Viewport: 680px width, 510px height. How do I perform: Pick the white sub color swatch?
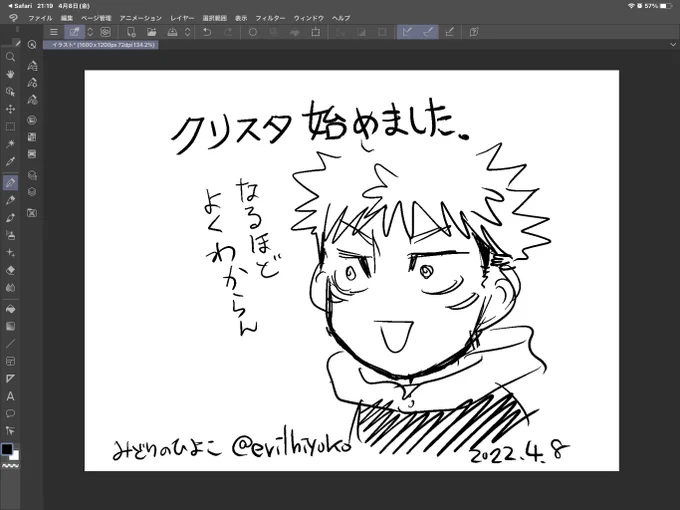[x=16, y=456]
